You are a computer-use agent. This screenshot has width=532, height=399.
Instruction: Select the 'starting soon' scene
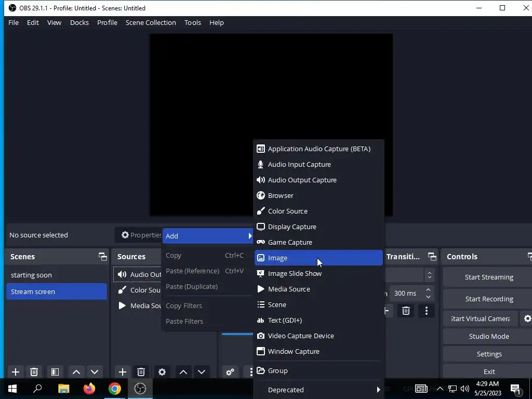[57, 275]
